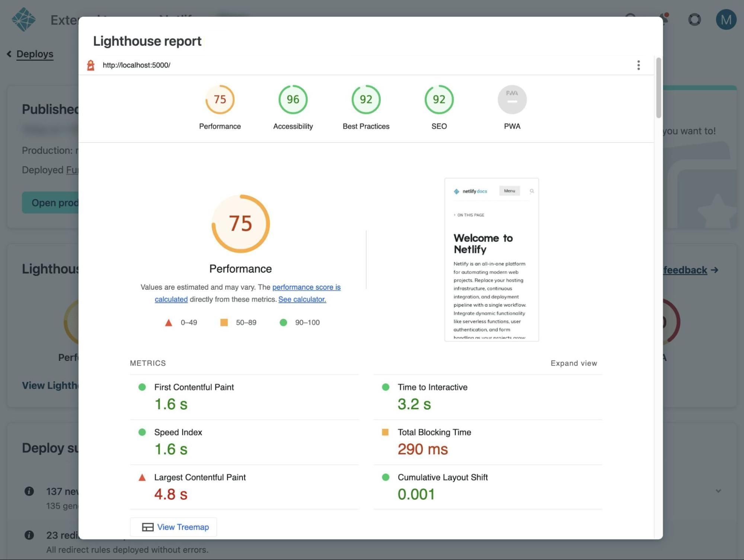Click the View Treemap button
The height and width of the screenshot is (560, 744).
point(173,527)
